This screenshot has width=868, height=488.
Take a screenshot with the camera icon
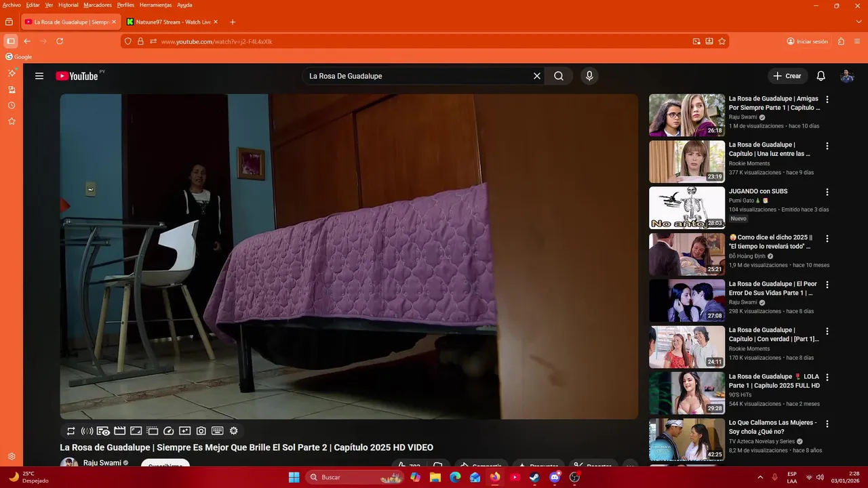(201, 431)
